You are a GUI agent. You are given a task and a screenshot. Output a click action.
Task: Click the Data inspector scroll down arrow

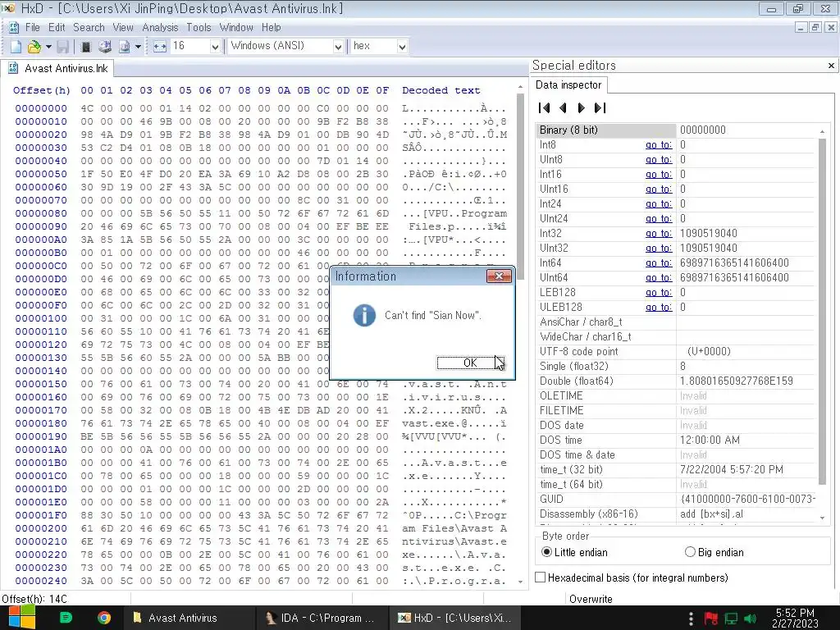pos(822,518)
